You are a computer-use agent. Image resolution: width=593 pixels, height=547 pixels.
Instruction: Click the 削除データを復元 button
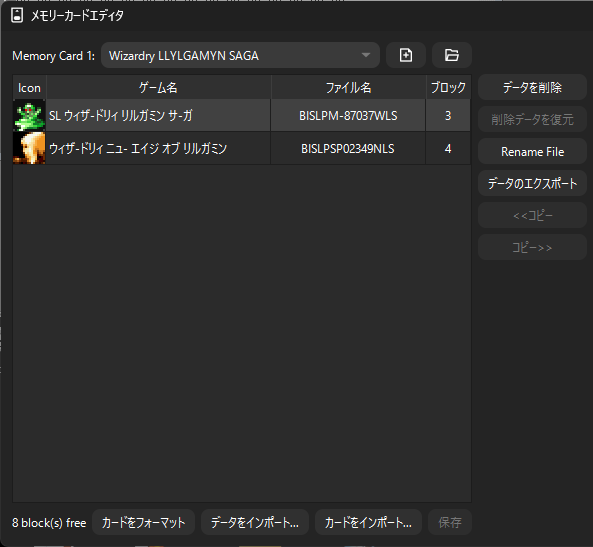(532, 120)
